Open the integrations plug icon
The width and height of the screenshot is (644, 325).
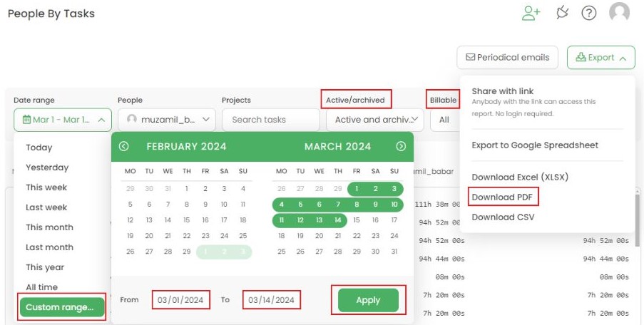click(563, 13)
